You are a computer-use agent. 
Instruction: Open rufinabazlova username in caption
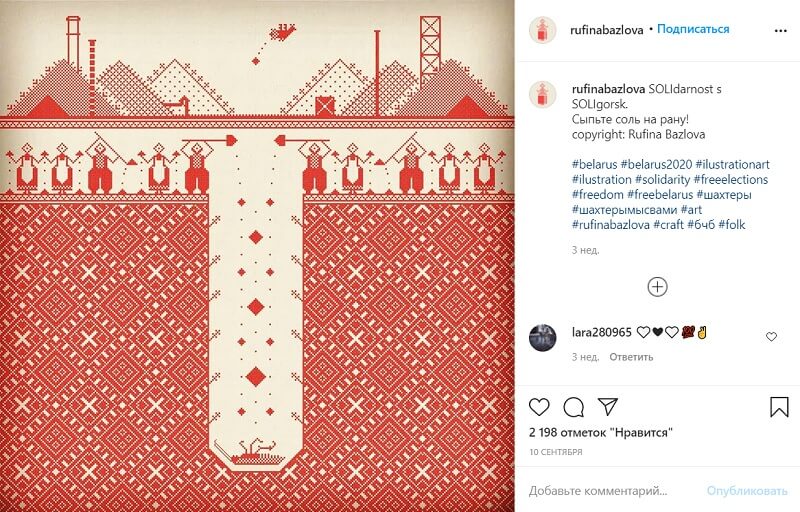pyautogui.click(x=609, y=89)
